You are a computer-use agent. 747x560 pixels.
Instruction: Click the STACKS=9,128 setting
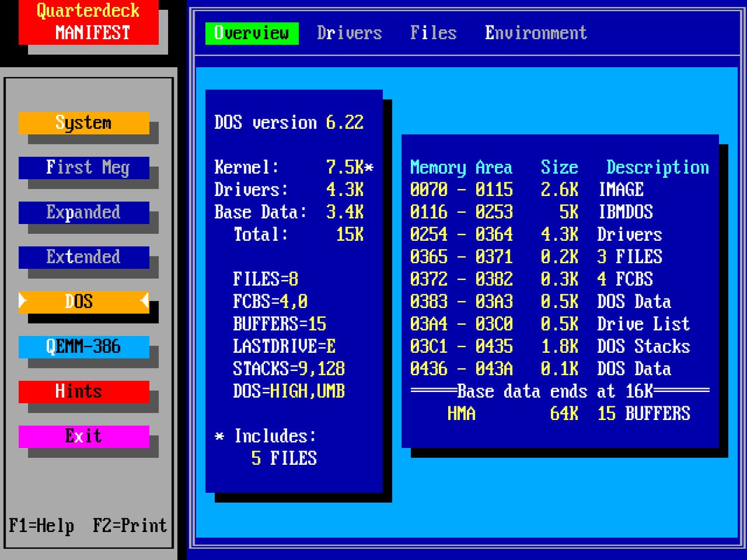pyautogui.click(x=289, y=369)
